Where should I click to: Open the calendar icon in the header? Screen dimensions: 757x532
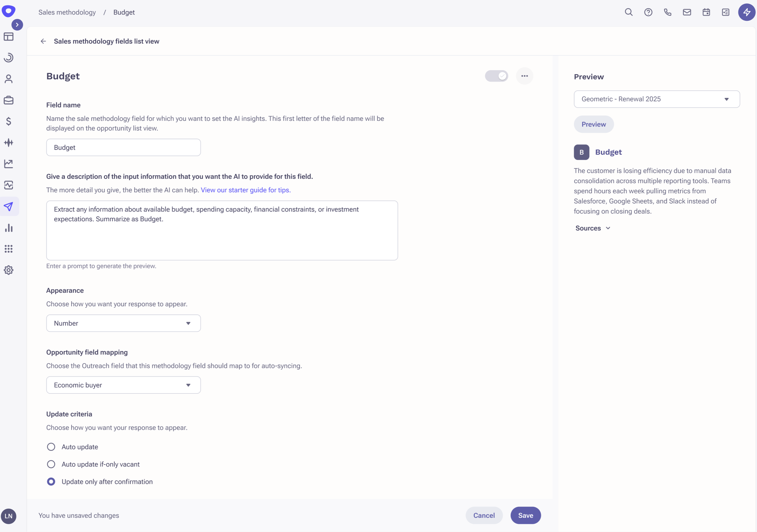click(x=706, y=12)
